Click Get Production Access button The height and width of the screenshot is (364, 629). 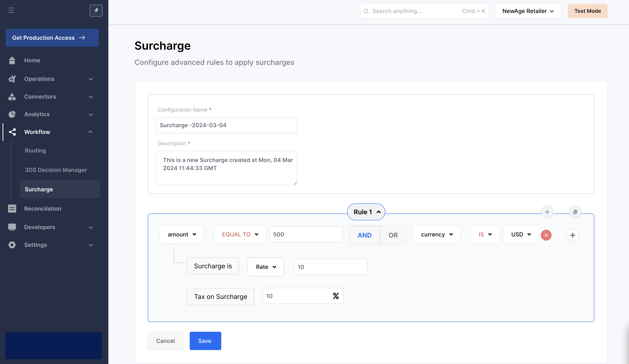(52, 38)
